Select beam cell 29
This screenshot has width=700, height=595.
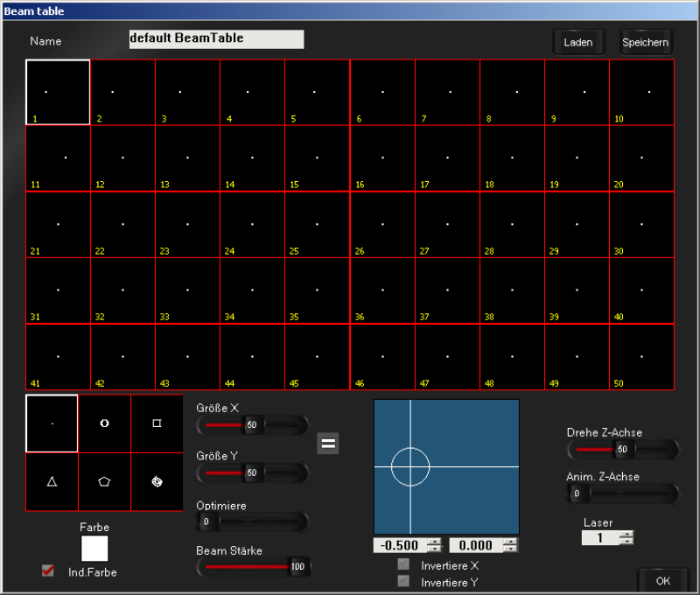[x=577, y=225]
